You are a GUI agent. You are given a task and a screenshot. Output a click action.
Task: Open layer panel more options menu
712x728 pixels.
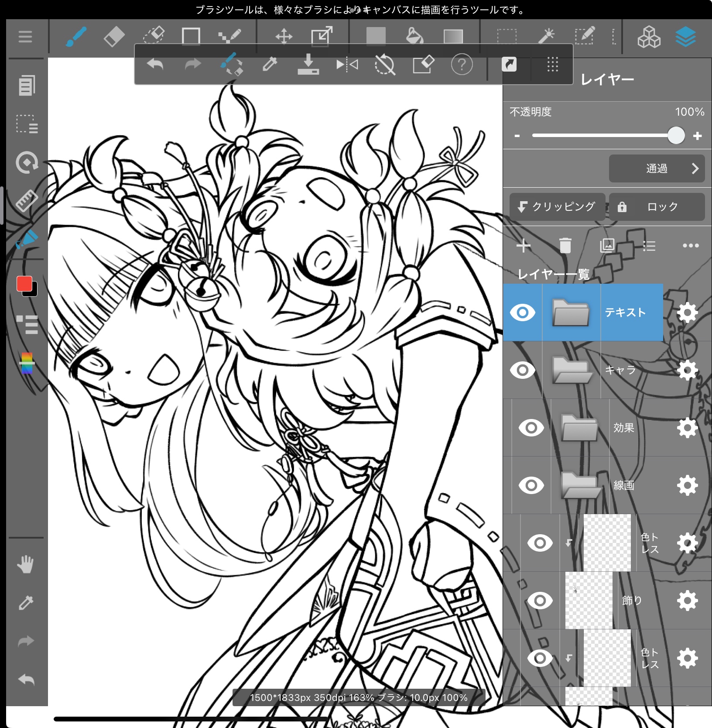(x=690, y=246)
